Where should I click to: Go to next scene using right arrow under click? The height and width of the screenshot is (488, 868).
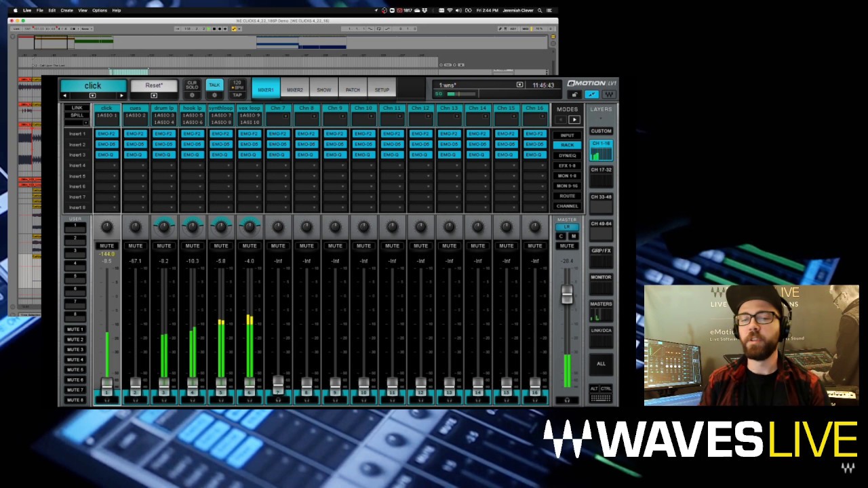click(121, 96)
